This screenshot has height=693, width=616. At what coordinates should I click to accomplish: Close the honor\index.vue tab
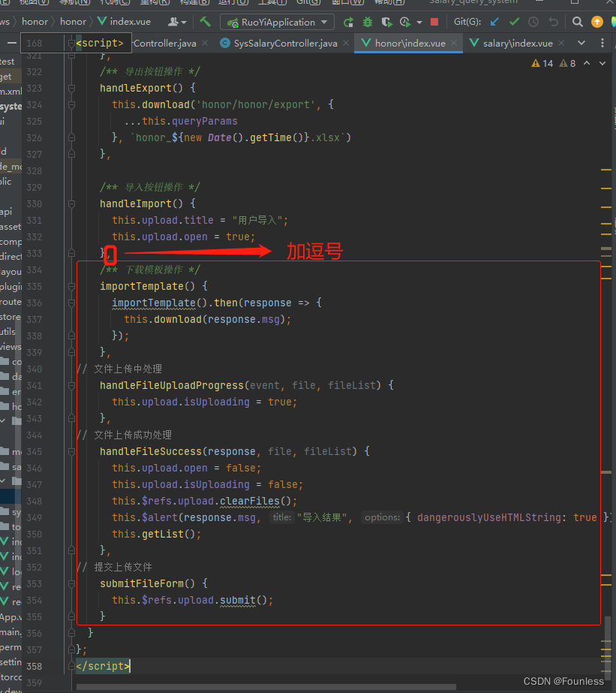(453, 43)
